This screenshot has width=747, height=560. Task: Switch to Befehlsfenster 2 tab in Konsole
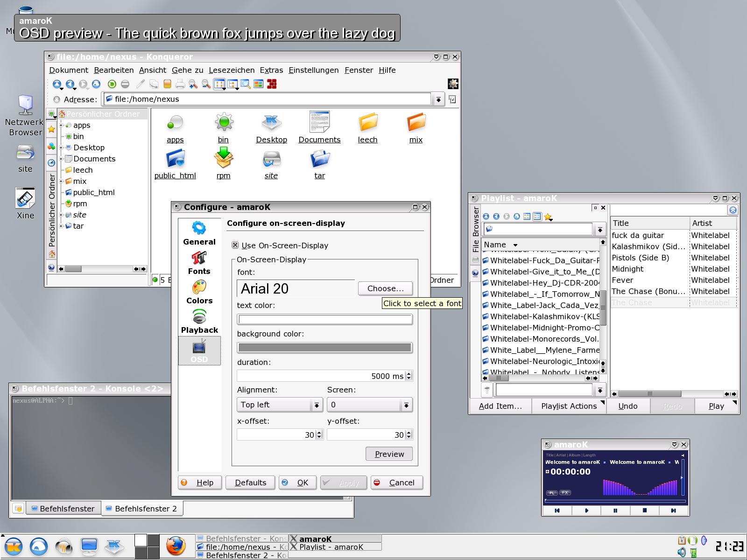coord(142,508)
